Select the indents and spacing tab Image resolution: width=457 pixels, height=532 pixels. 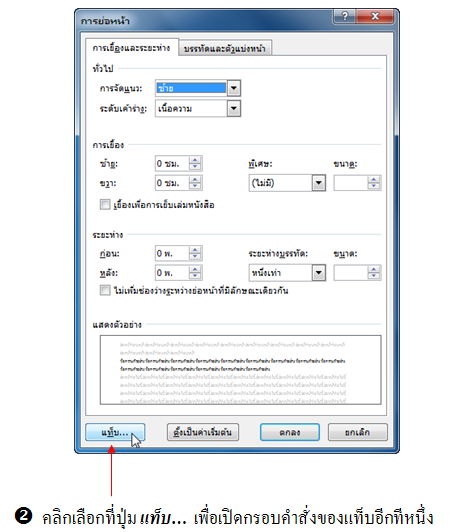click(x=132, y=48)
